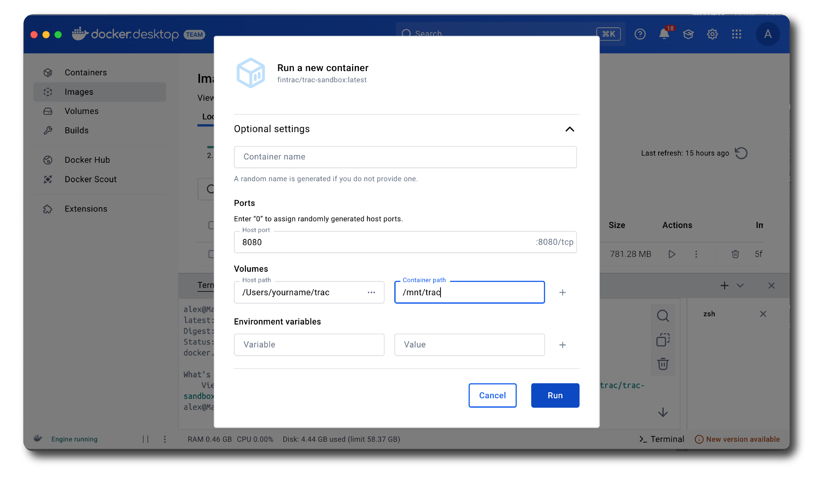Open the new terminal dropdown chevron
The width and height of the screenshot is (818, 504).
point(740,286)
